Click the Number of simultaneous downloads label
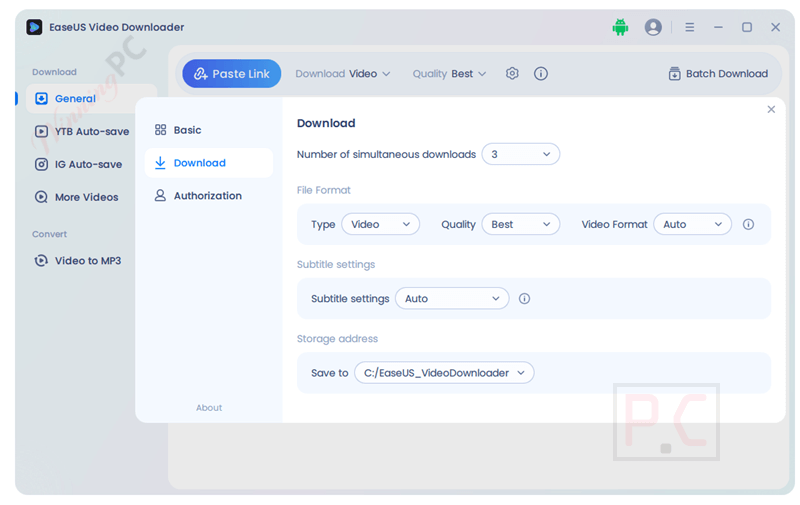 point(386,154)
